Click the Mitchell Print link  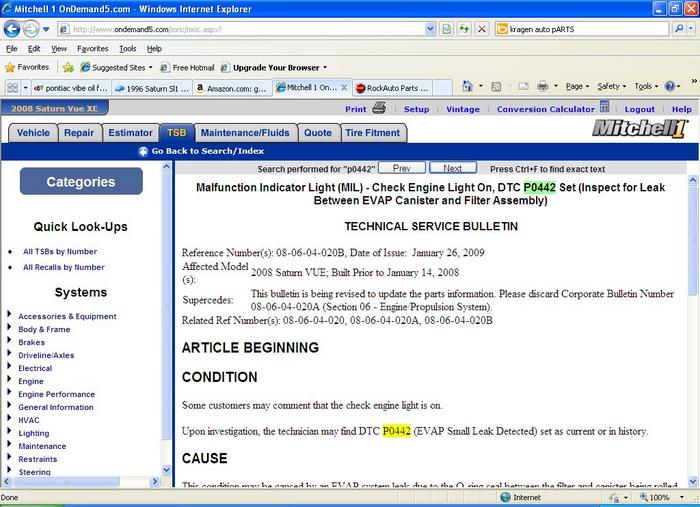[x=355, y=109]
